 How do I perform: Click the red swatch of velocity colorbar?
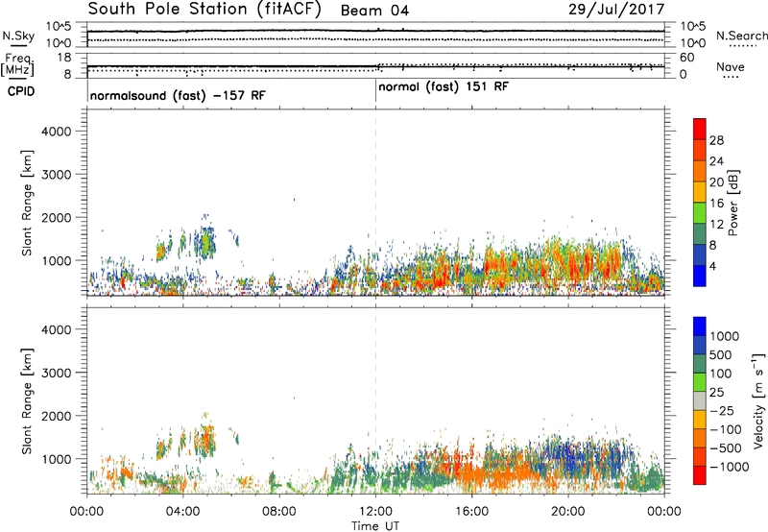pyautogui.click(x=700, y=475)
